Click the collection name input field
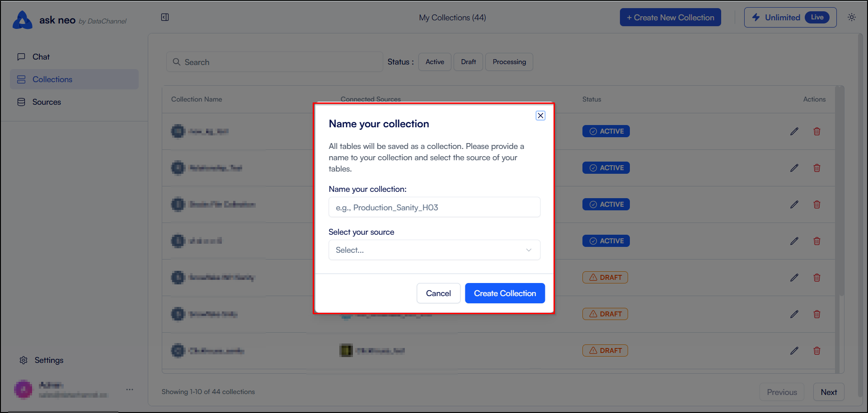Viewport: 868px width, 413px height. 434,207
